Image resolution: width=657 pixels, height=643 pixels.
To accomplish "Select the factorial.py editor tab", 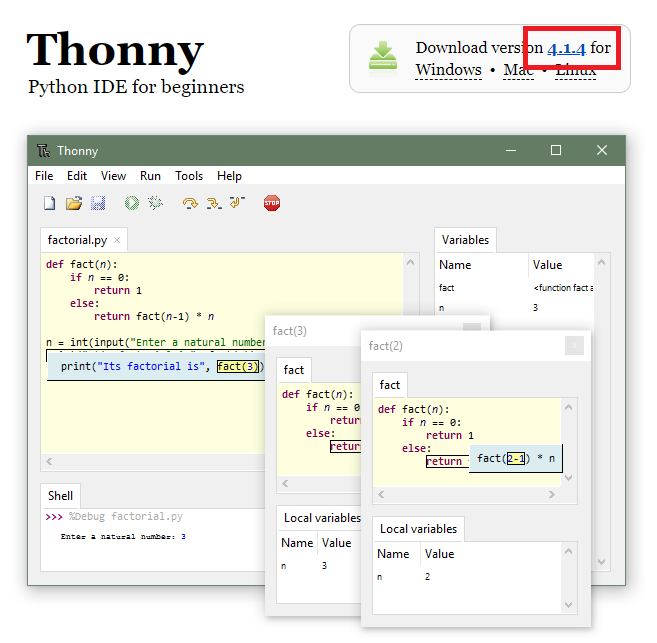I will (76, 240).
